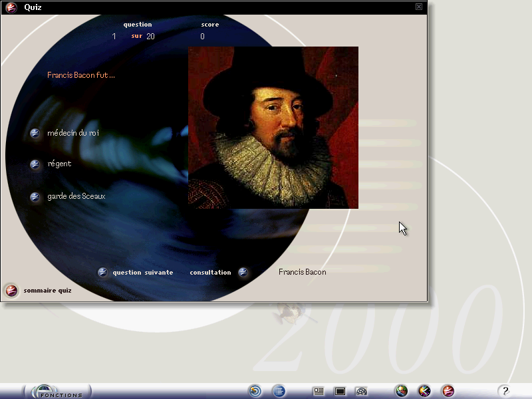Click the Francis Bacon portrait image

pyautogui.click(x=273, y=128)
